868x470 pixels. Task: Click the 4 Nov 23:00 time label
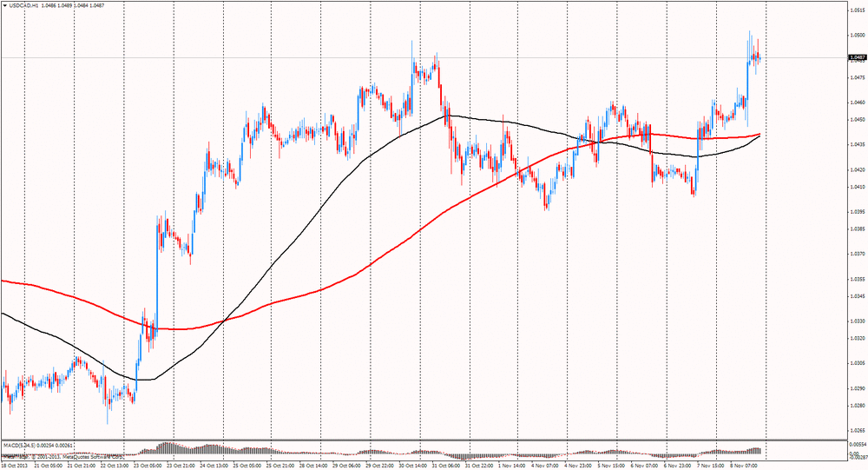pos(580,466)
